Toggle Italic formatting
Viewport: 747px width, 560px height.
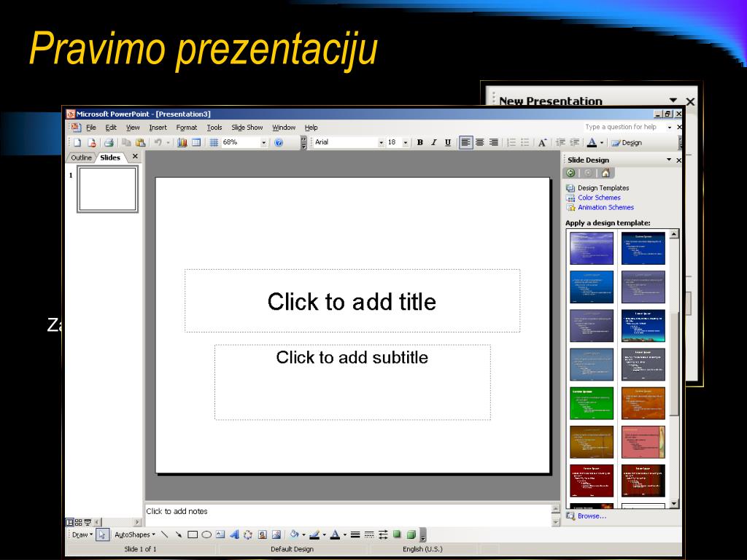coord(433,142)
